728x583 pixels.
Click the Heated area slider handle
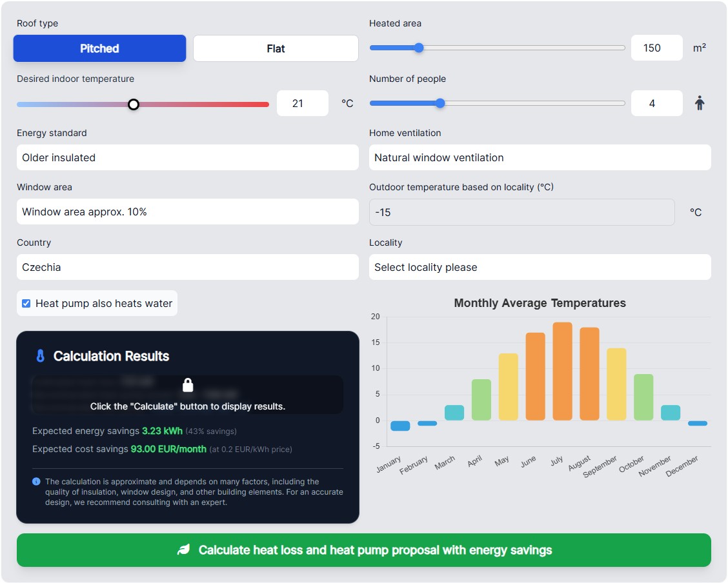(x=419, y=48)
